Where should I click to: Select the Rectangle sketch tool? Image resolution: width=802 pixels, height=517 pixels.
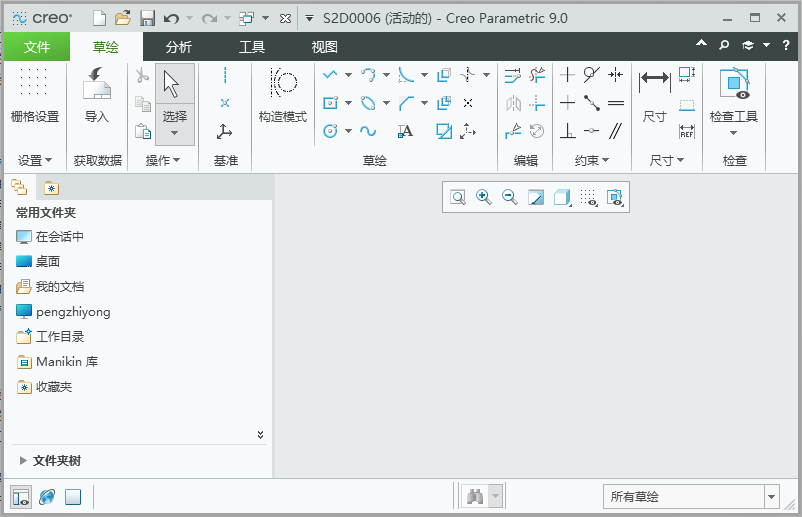(x=330, y=103)
